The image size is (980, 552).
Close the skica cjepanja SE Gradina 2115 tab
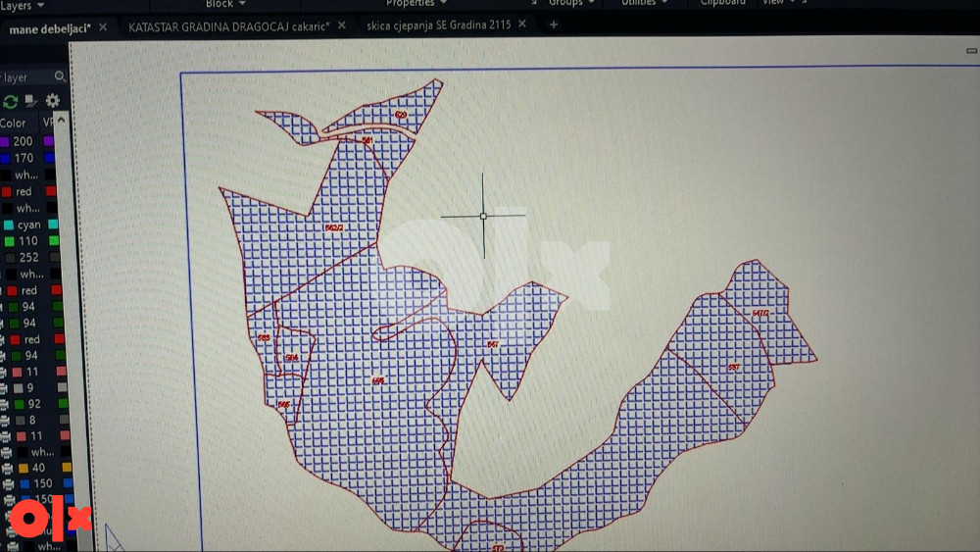click(x=522, y=24)
